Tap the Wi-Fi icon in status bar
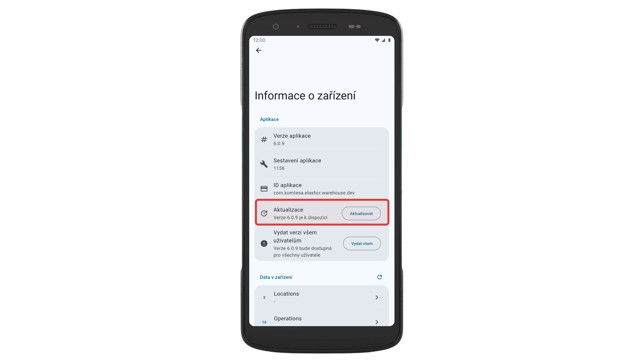 [x=377, y=40]
